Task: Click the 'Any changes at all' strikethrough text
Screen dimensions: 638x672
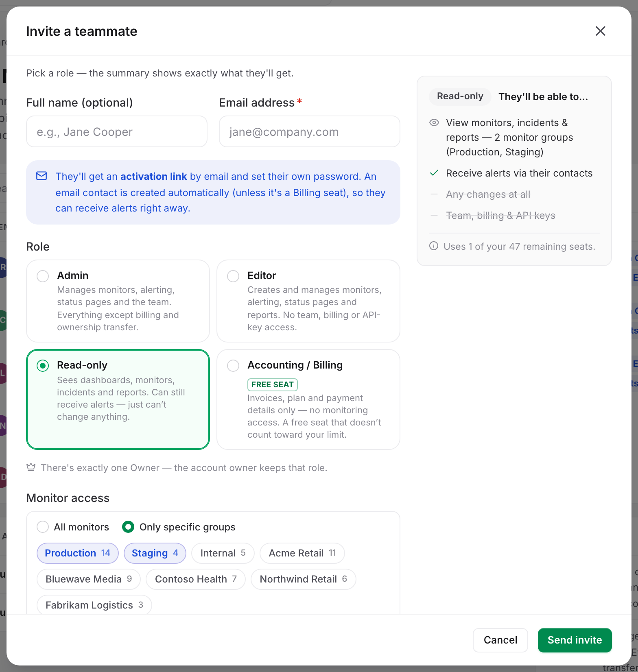Action: (x=488, y=194)
